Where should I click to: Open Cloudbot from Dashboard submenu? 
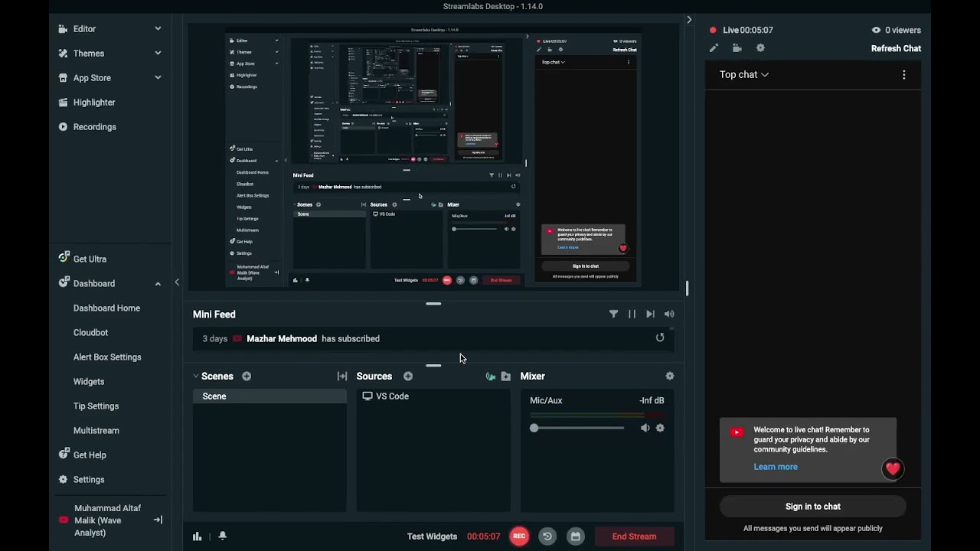(90, 333)
